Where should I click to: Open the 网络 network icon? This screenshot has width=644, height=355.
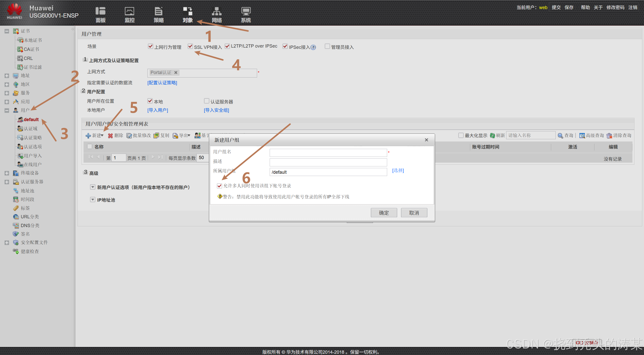pos(217,11)
